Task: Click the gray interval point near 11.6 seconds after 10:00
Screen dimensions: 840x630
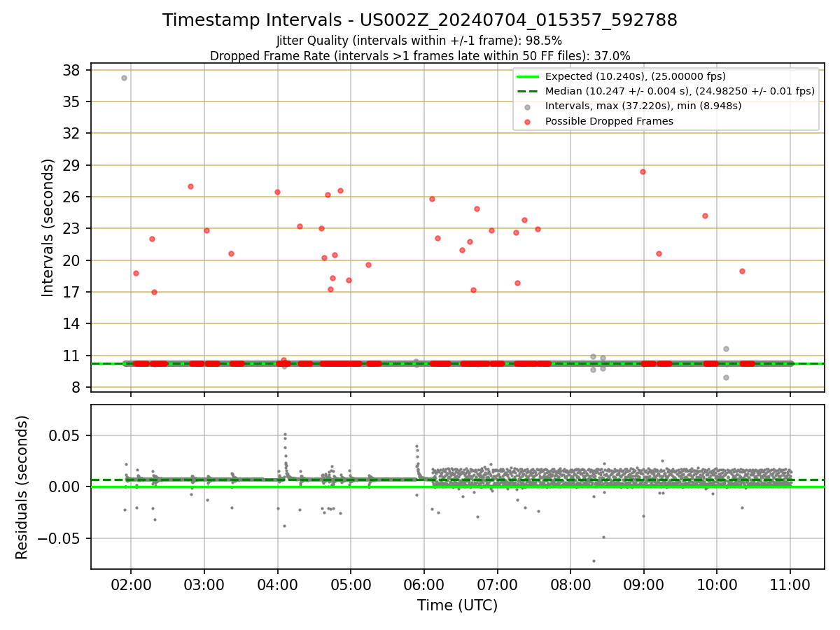Action: [x=726, y=349]
